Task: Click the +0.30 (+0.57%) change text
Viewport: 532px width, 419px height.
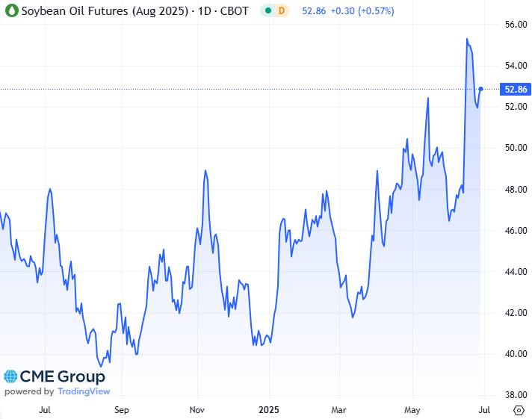Action: point(362,11)
